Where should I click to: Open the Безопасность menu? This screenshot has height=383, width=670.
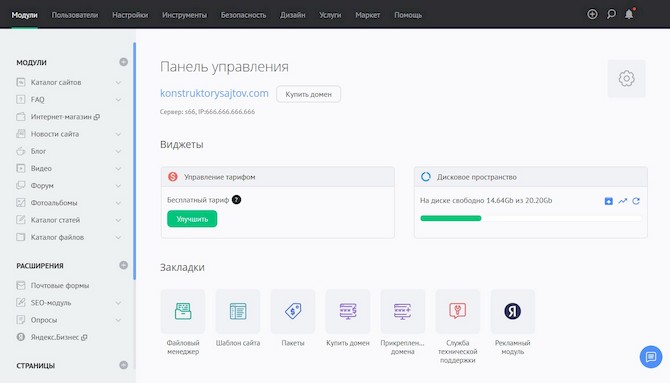pos(243,15)
